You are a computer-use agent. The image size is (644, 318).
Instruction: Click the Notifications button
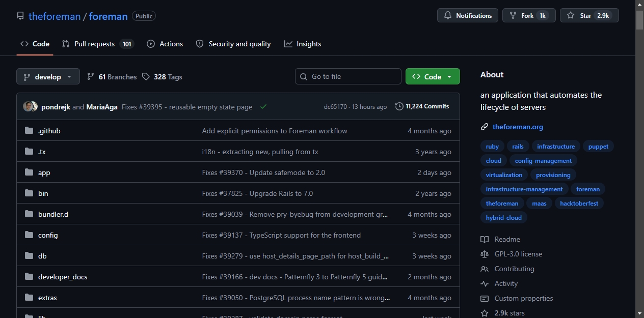468,15
